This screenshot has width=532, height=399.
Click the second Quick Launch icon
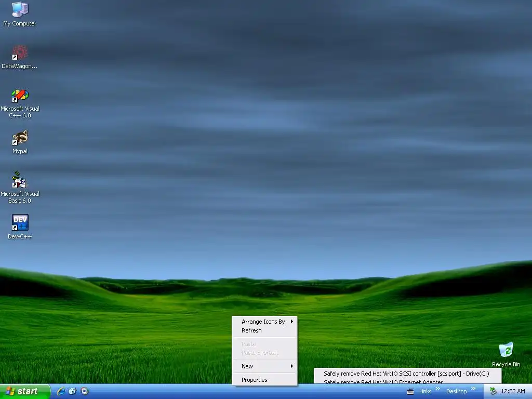click(73, 391)
